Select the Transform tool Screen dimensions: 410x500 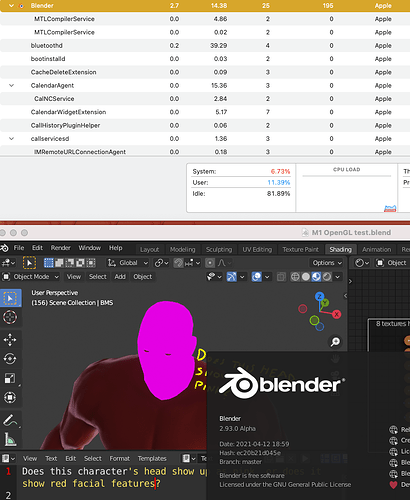tap(10, 398)
